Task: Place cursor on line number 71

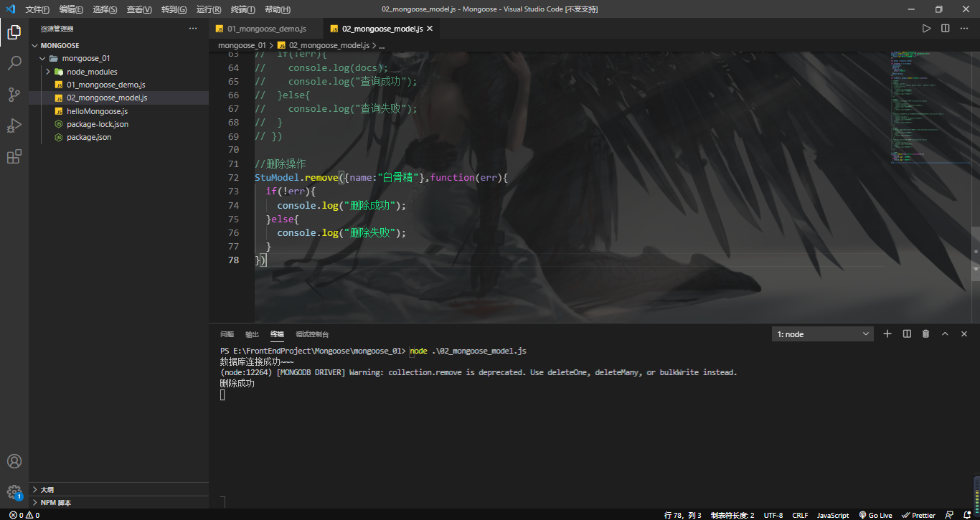Action: tap(232, 164)
